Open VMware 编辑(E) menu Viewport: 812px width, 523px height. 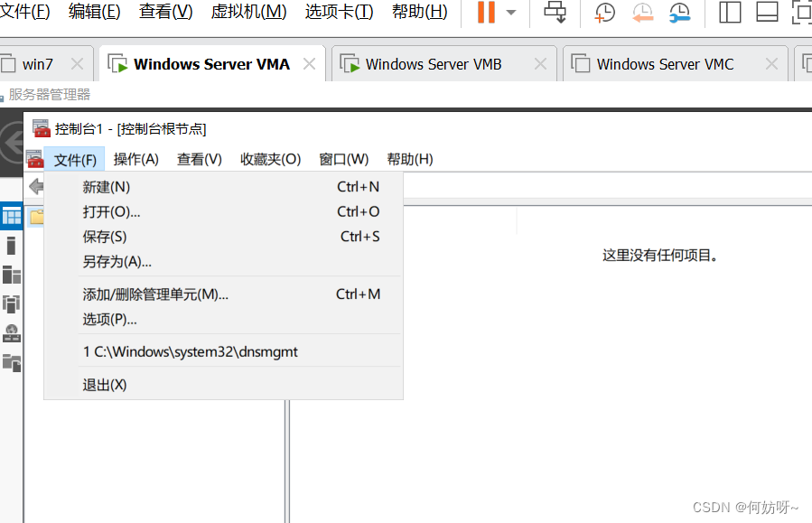click(x=94, y=12)
